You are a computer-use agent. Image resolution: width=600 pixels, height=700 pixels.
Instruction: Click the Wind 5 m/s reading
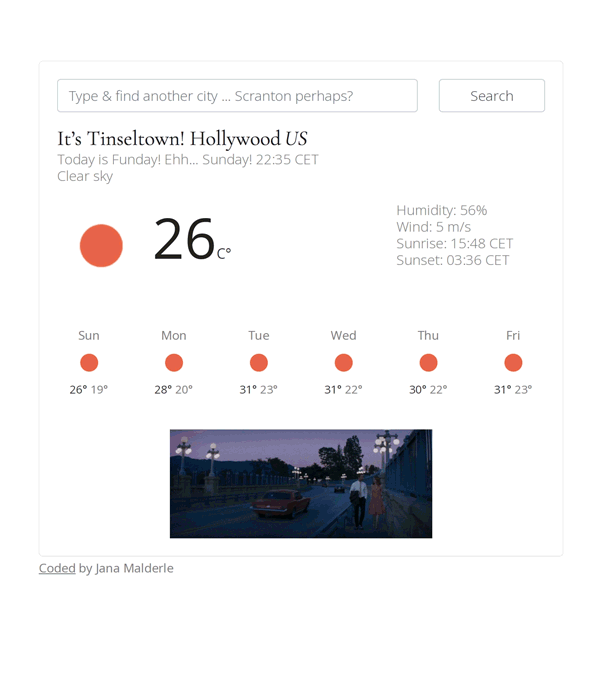tap(434, 227)
